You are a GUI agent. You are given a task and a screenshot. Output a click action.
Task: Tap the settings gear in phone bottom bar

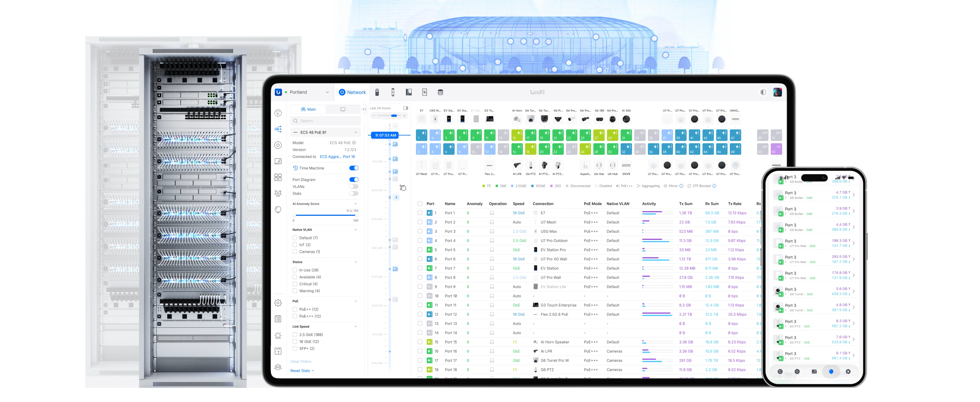point(848,371)
